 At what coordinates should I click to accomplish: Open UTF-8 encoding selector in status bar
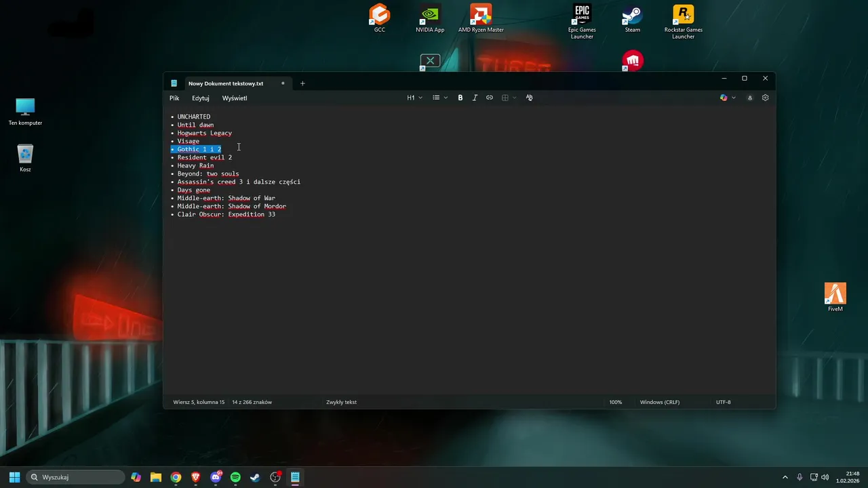(x=724, y=402)
